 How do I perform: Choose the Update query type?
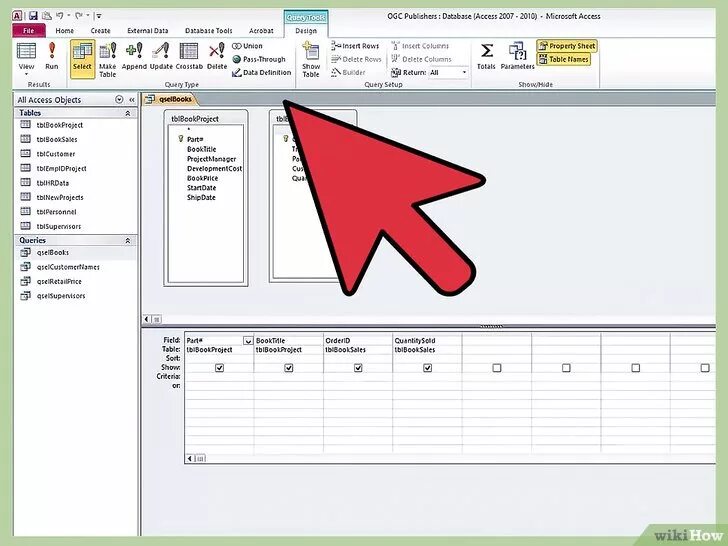(161, 56)
